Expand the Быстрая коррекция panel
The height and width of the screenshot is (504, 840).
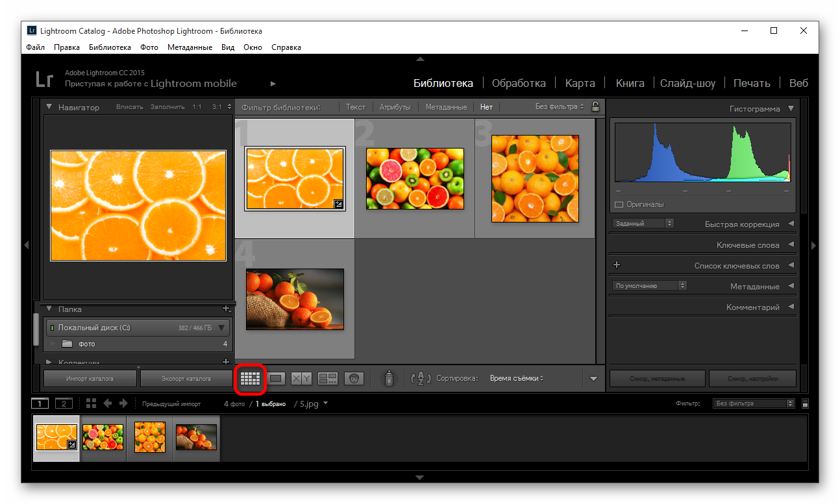[x=791, y=224]
